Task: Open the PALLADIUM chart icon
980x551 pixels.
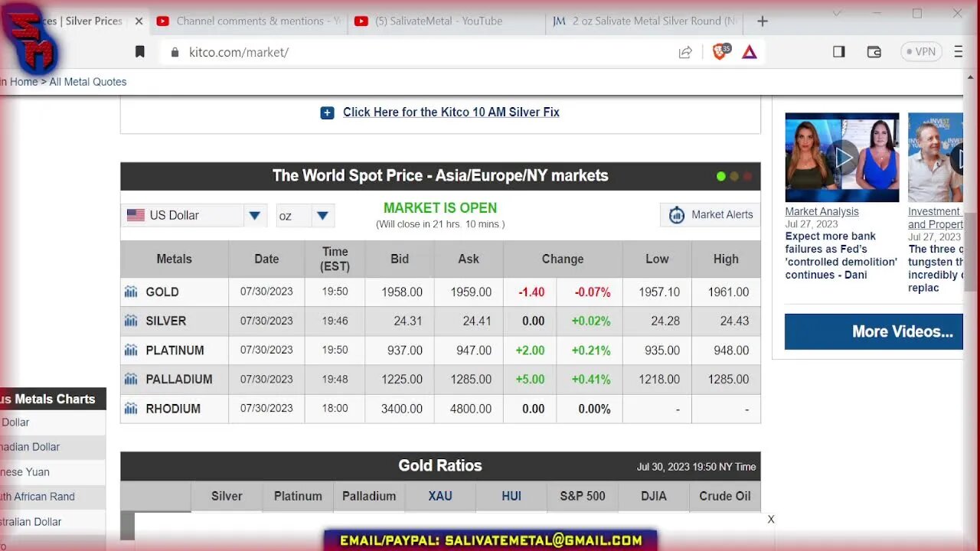Action: pyautogui.click(x=131, y=379)
